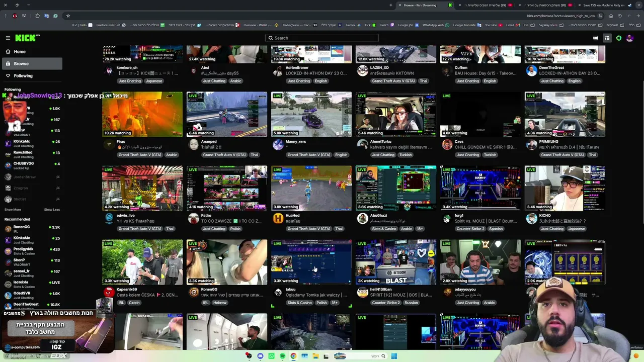Viewport: 644px width, 362px height.
Task: Open lacroixla in the Recommended list
Action: point(31,284)
